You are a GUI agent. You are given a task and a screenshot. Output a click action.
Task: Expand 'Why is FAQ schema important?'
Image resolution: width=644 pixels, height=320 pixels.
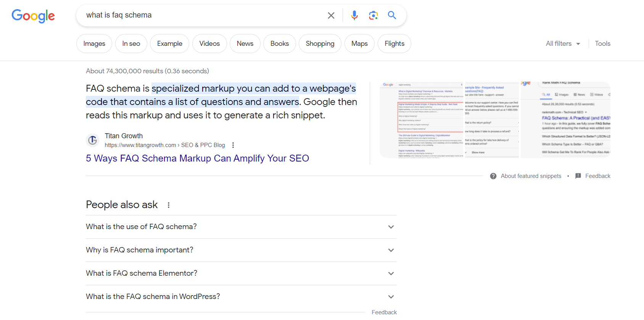[x=241, y=250]
